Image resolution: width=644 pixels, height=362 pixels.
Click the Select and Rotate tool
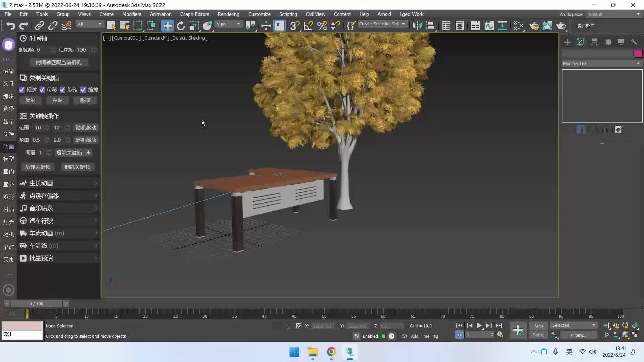(181, 26)
